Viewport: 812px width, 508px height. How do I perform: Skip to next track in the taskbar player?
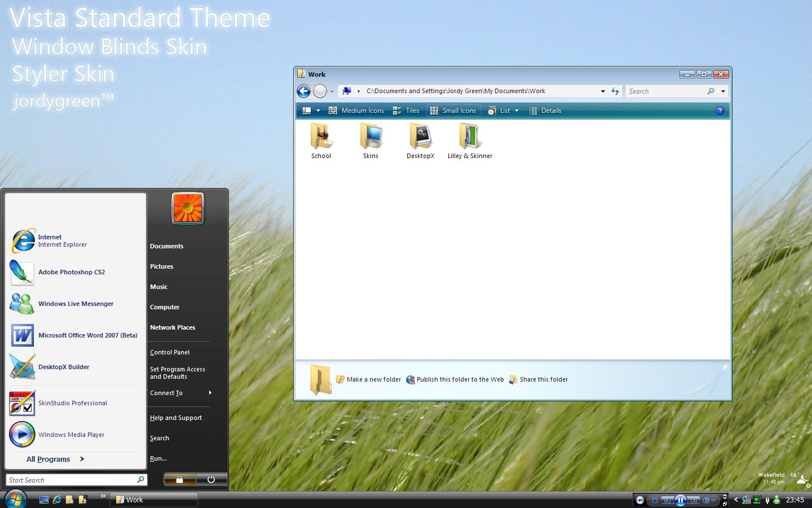click(x=694, y=500)
